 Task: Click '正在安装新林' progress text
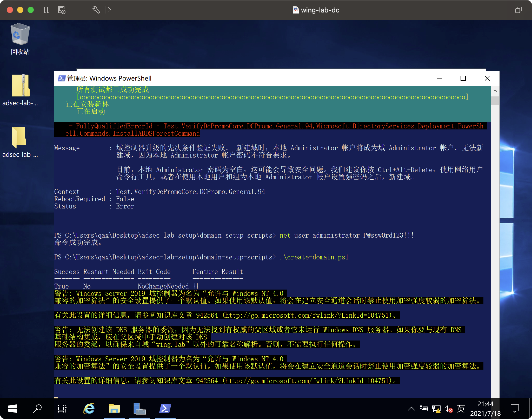click(x=87, y=104)
